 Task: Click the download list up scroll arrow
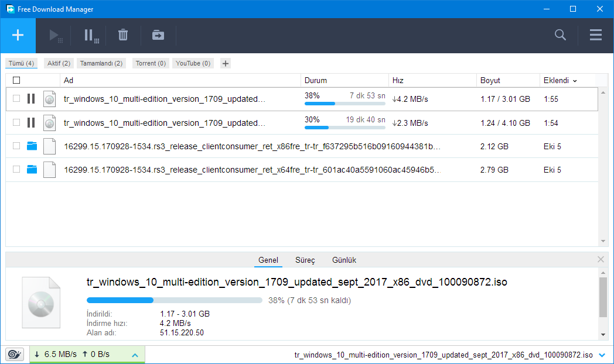tap(603, 92)
